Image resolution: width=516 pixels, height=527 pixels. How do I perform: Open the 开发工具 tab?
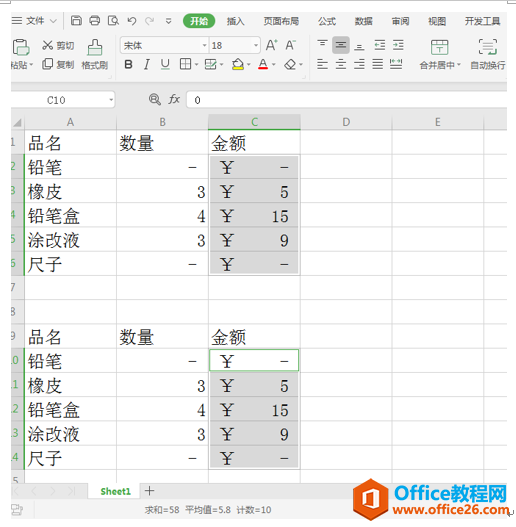(x=483, y=21)
